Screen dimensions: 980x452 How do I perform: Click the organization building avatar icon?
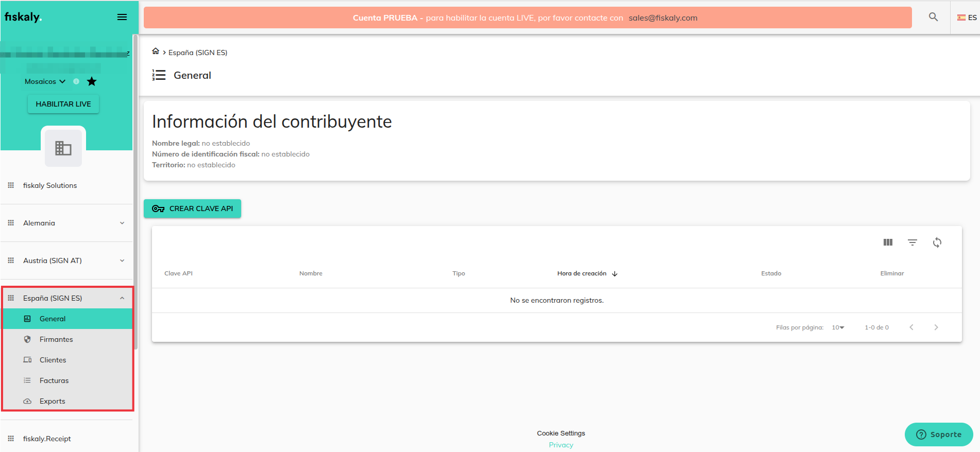point(63,148)
